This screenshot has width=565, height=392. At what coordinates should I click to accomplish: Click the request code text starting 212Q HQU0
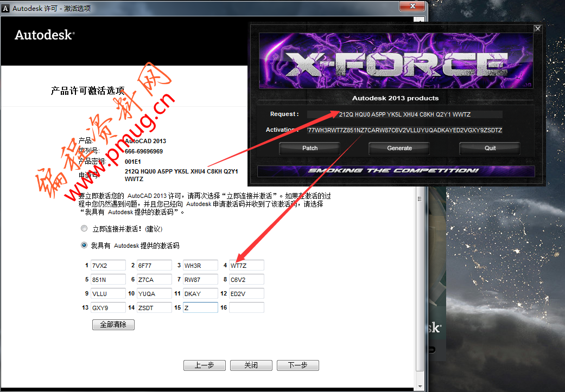click(181, 175)
